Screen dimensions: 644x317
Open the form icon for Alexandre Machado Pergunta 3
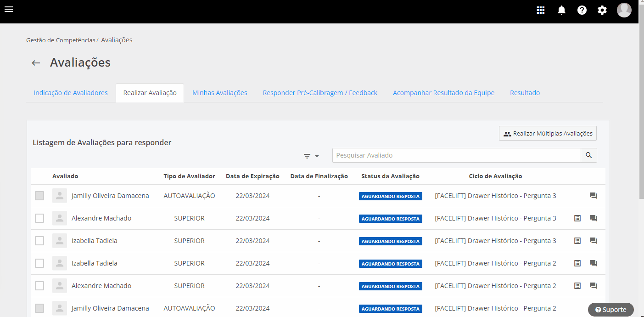pos(577,218)
